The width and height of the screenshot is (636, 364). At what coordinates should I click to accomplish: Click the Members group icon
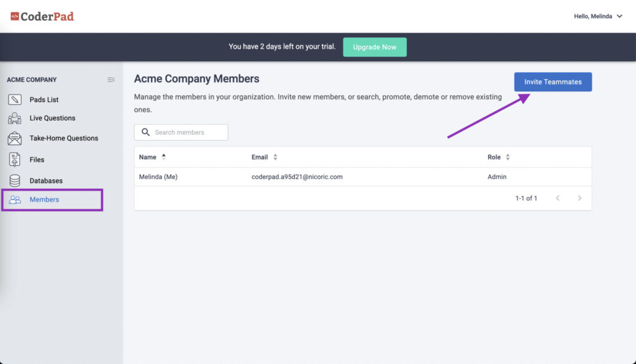pyautogui.click(x=15, y=199)
